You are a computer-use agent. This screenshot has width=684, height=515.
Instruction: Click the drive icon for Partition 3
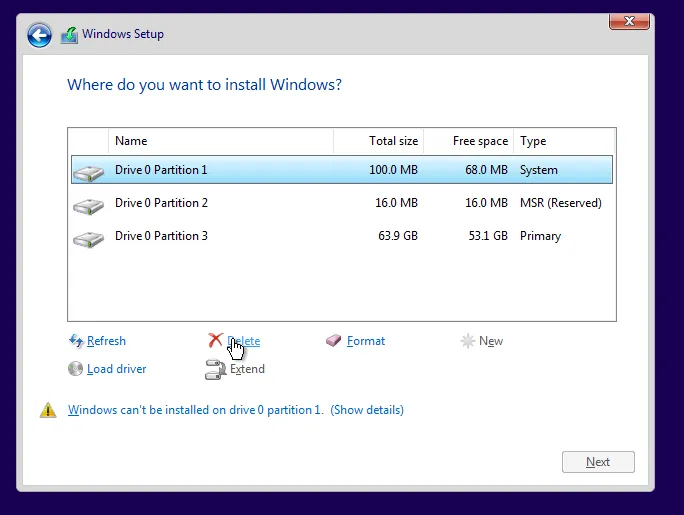88,239
